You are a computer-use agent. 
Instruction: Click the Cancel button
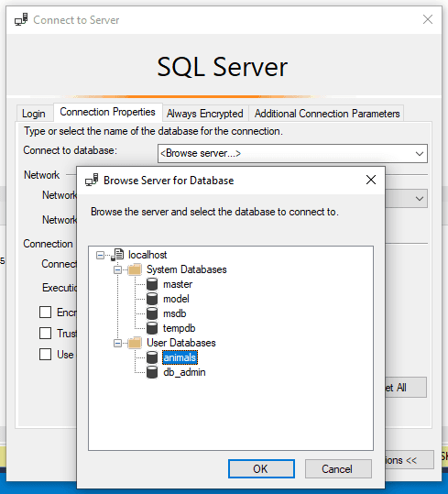(x=338, y=469)
